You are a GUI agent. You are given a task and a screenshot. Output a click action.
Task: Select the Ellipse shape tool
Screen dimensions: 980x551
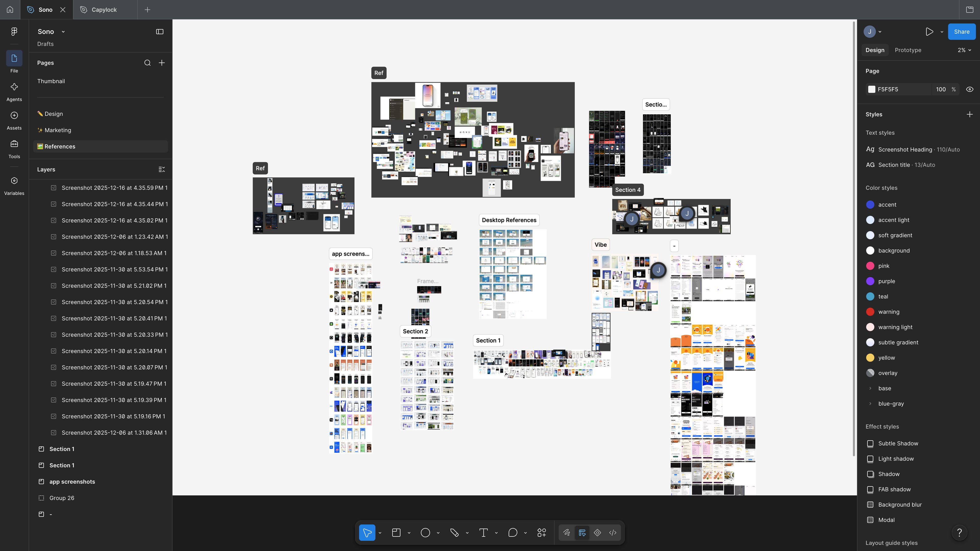point(425,532)
